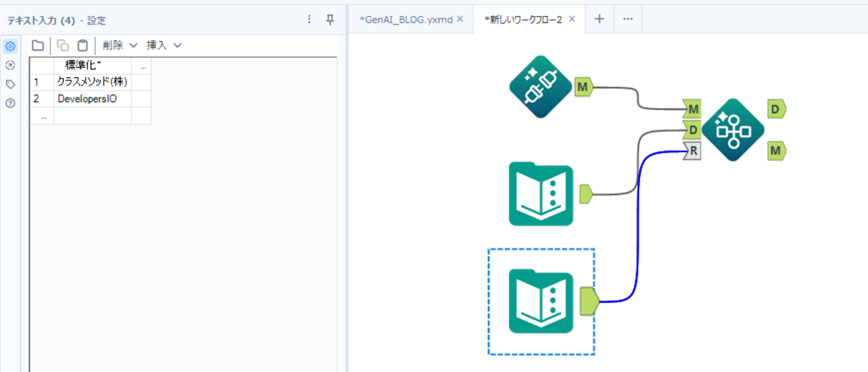The height and width of the screenshot is (372, 868).
Task: Add a new workflow tab with plus
Action: pos(599,19)
